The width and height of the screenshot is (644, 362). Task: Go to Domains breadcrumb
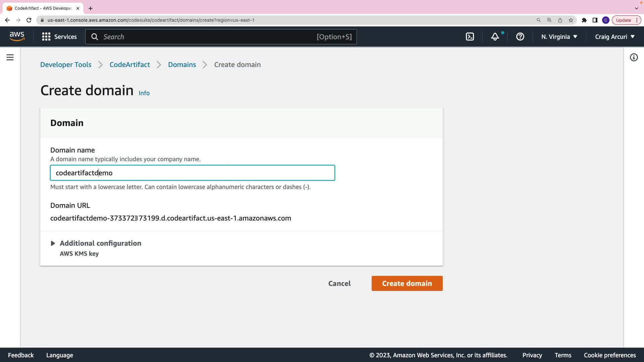[182, 65]
